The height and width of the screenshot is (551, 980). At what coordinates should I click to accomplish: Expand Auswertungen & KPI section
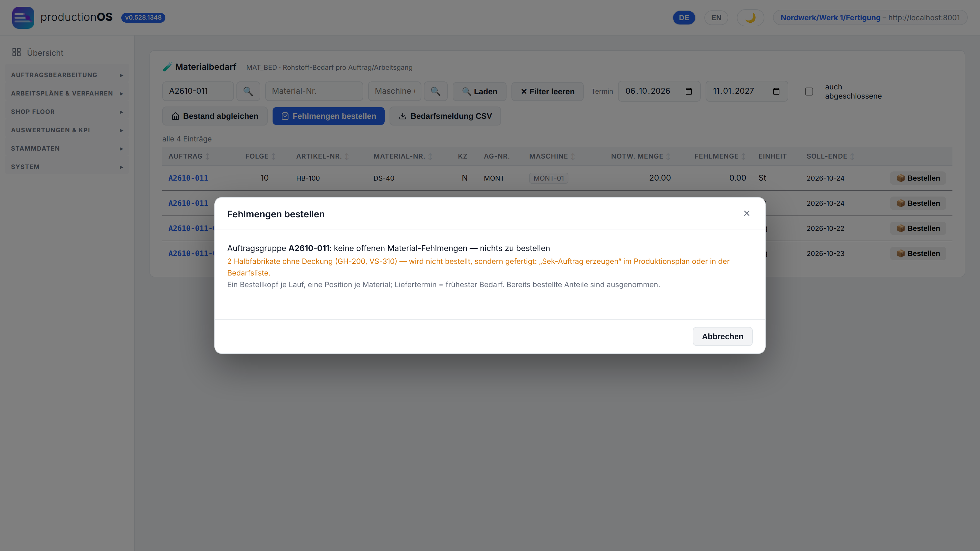tap(67, 130)
